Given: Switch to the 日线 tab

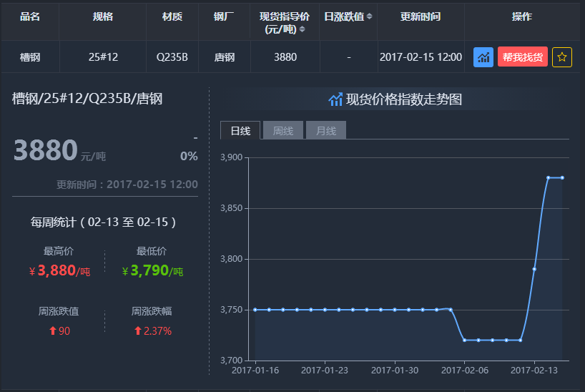Looking at the screenshot, I should click(x=240, y=131).
